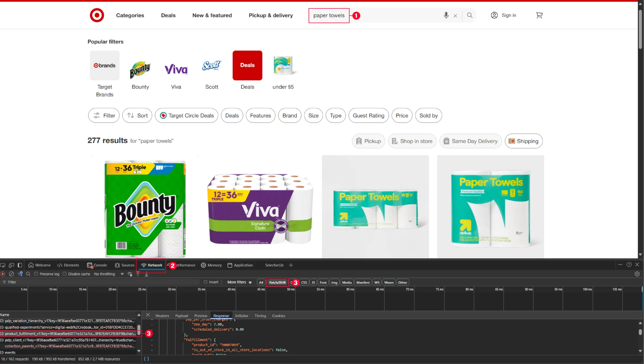Expand the Brand filter chip

click(290, 115)
